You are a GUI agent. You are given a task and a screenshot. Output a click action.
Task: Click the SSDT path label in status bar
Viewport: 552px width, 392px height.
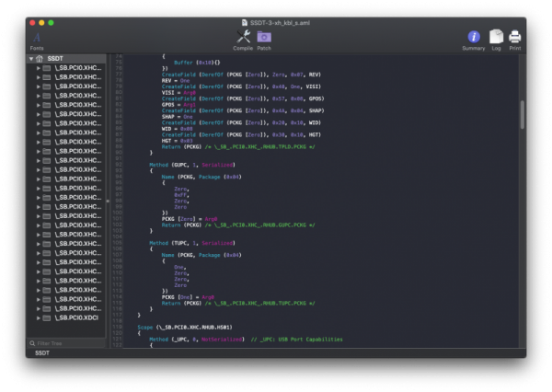(x=42, y=353)
